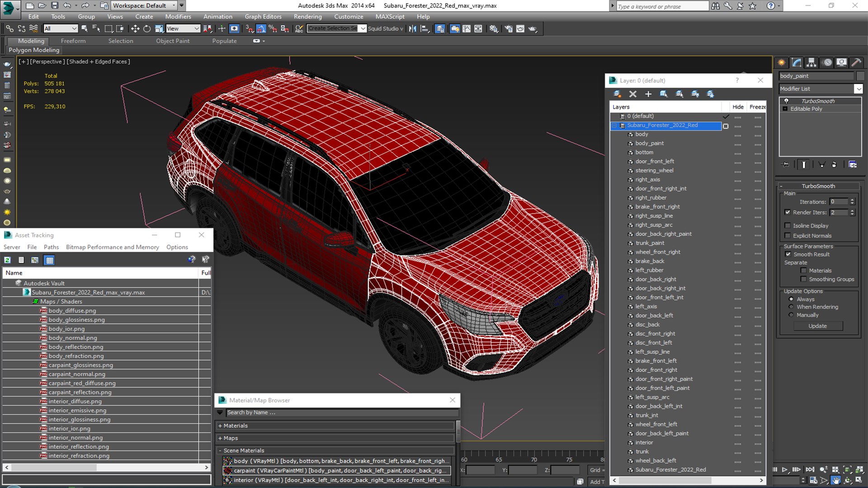Activate the Select and Link tool
This screenshot has width=868, height=488.
coord(9,28)
